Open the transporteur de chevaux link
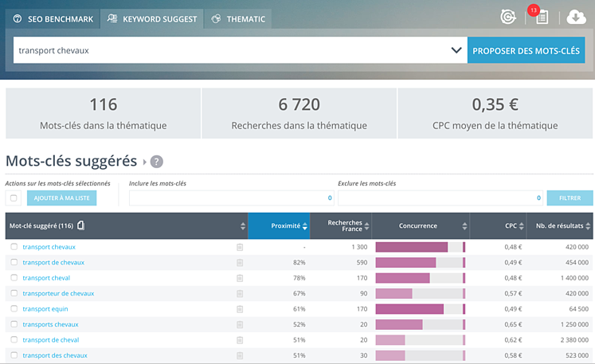 58,294
